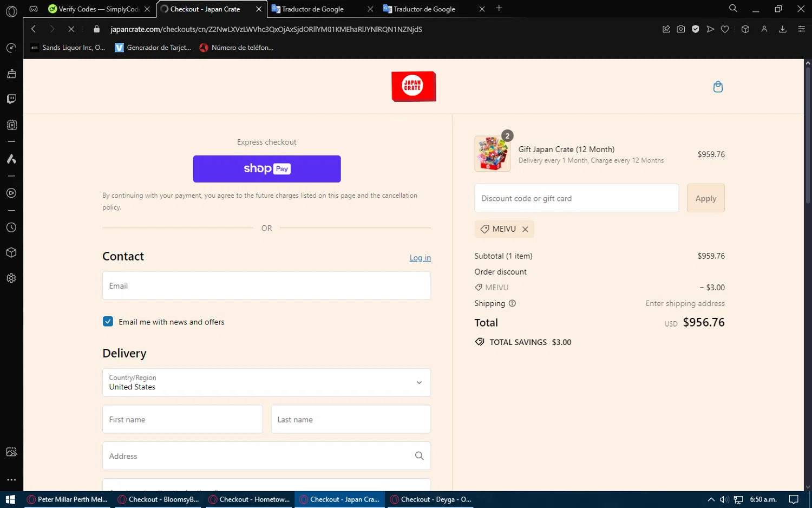
Task: Open the Windows Start menu
Action: (x=10, y=499)
